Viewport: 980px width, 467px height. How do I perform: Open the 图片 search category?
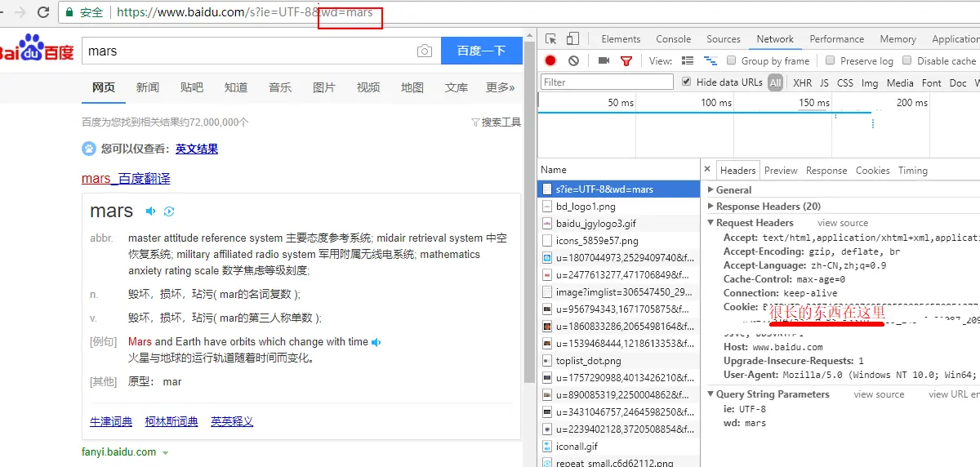[x=324, y=87]
